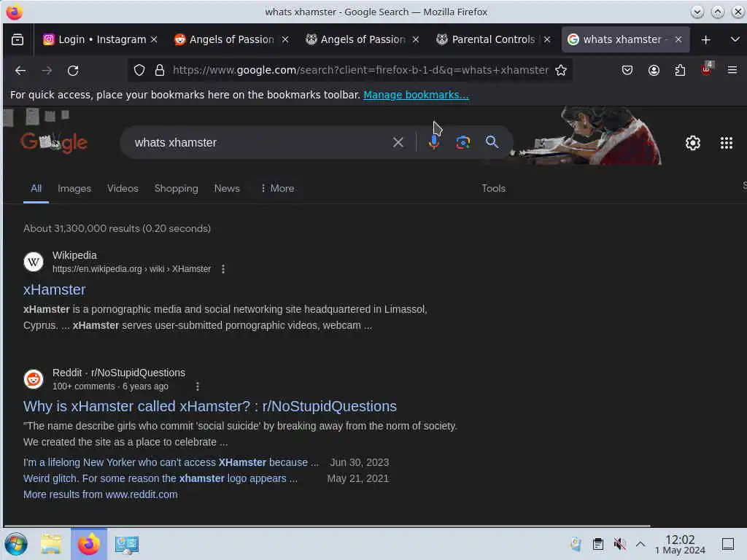Close the Parental Controls tab
Viewport: 747px width, 560px height.
pyautogui.click(x=547, y=39)
